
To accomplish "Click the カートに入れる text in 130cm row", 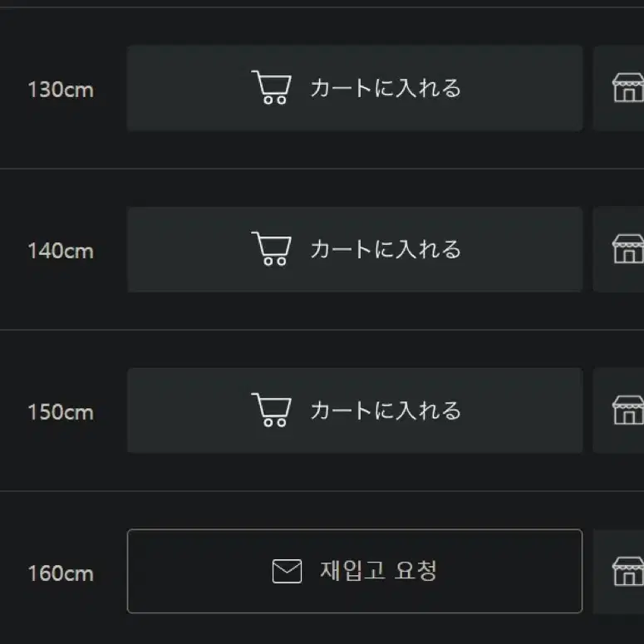I will pyautogui.click(x=386, y=88).
